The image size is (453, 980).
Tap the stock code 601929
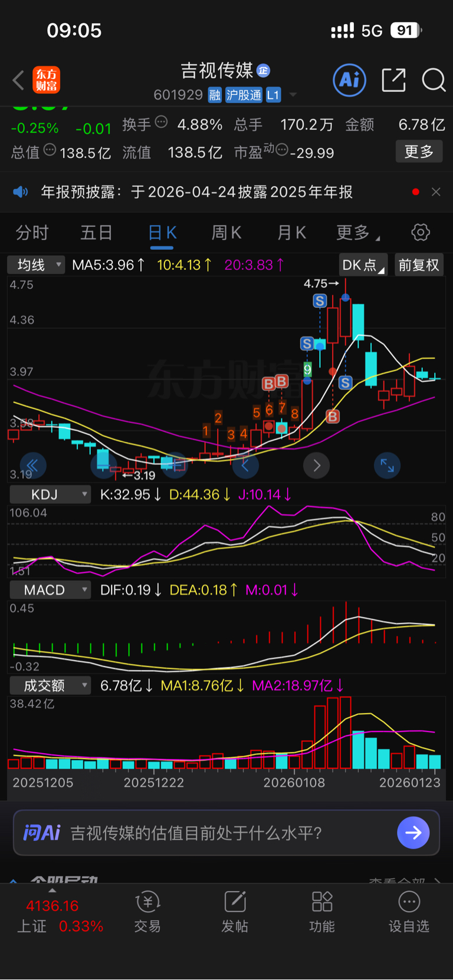(x=178, y=95)
